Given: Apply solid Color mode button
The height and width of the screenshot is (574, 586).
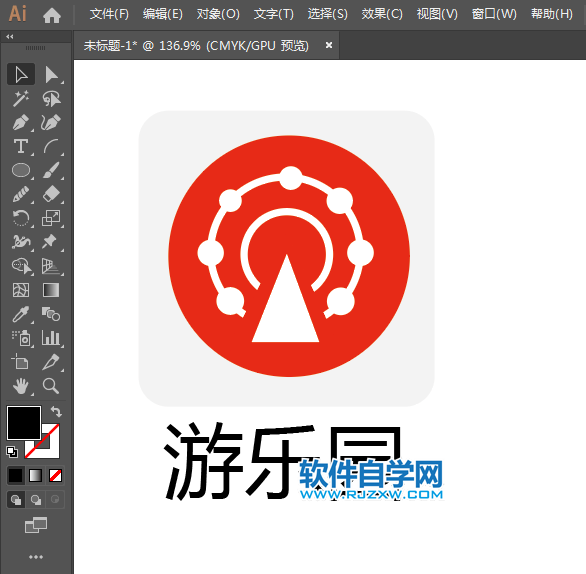Looking at the screenshot, I should click(16, 475).
